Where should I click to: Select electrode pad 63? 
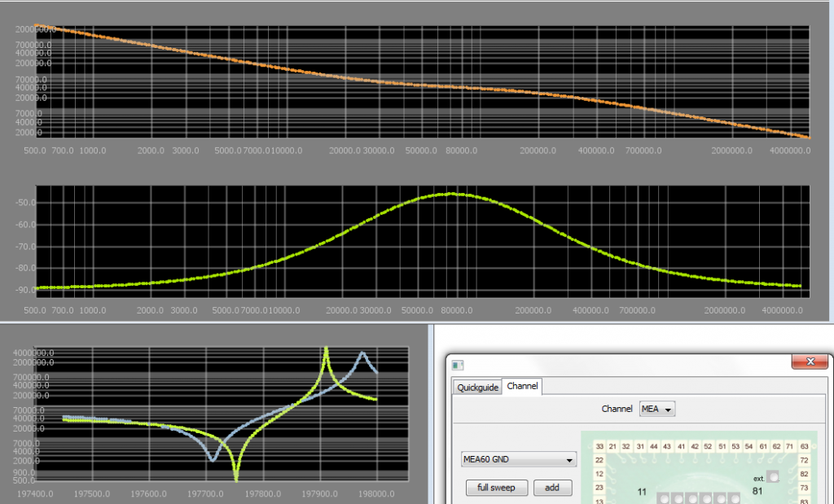pyautogui.click(x=805, y=447)
